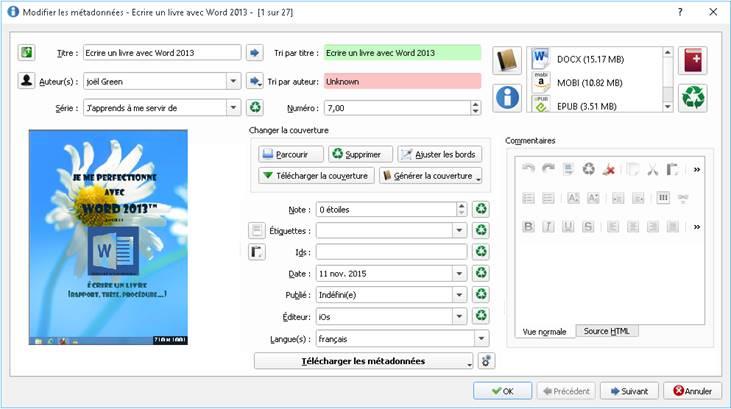The image size is (731, 409).
Task: Clear publisher next to Éditeur field
Action: [481, 316]
